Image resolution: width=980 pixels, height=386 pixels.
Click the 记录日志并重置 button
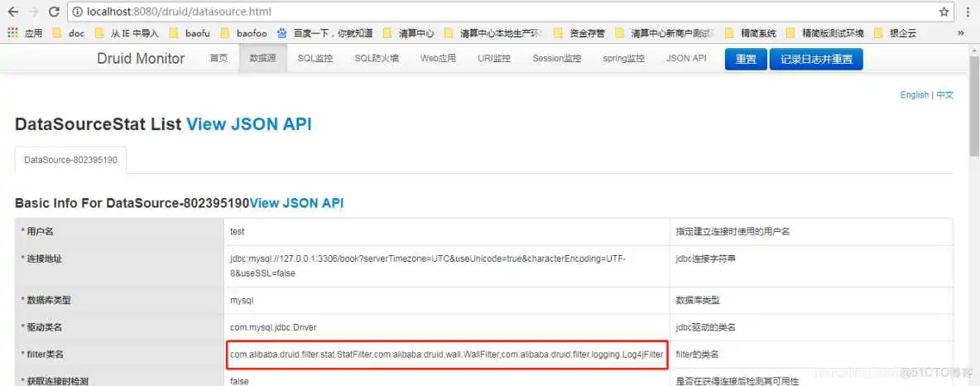tap(816, 59)
